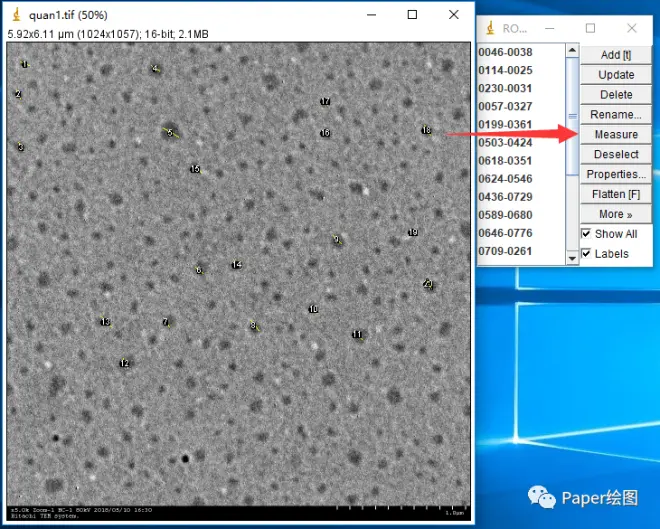
Task: Click the Update button in ROI Manager
Action: point(616,74)
